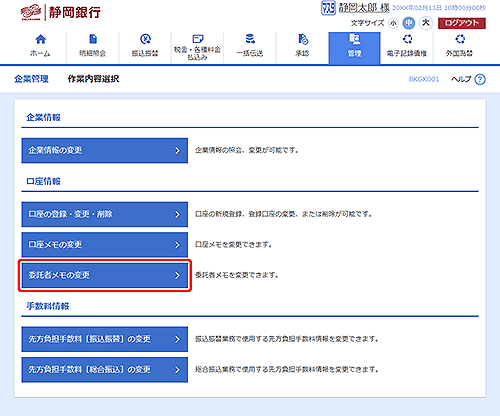Open the ホーム home icon
This screenshot has width=500, height=416.
(x=40, y=40)
